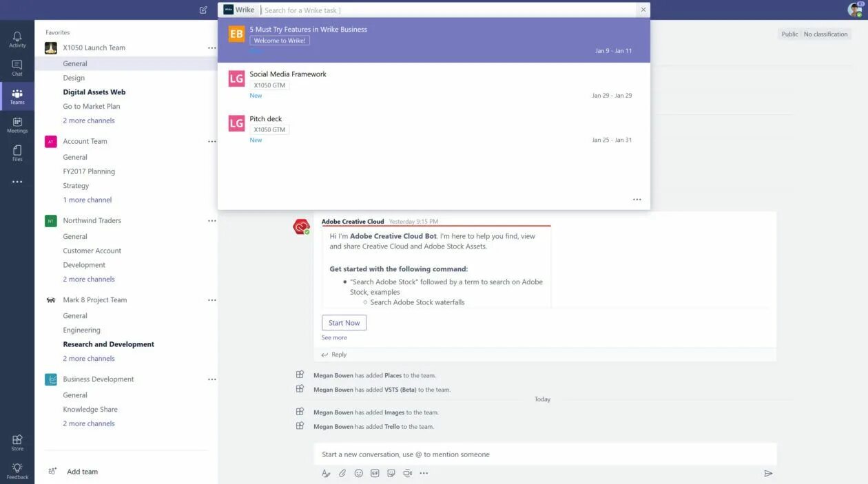The height and width of the screenshot is (484, 868).
Task: Select the 5 Must Try Features Wrike task
Action: 434,40
